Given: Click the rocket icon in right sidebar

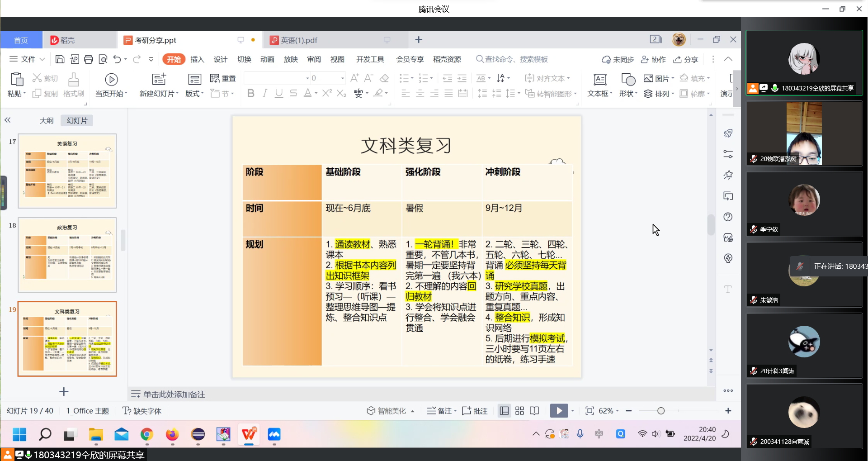Looking at the screenshot, I should click(x=728, y=133).
